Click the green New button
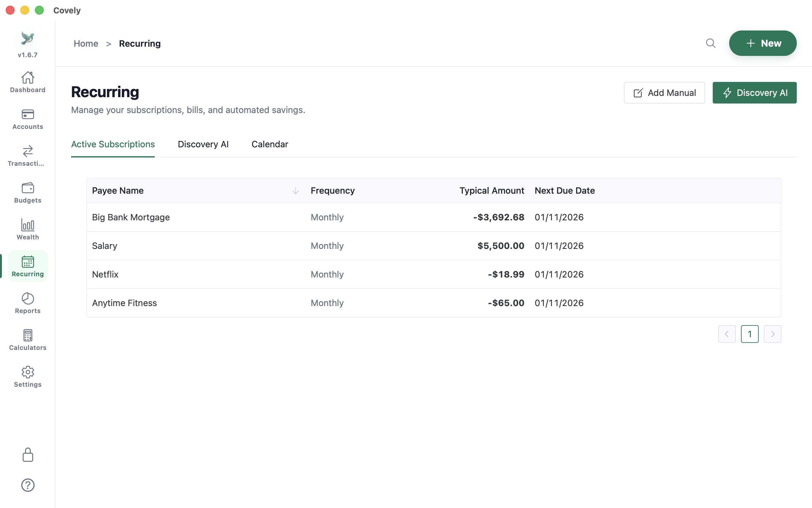Image resolution: width=812 pixels, height=508 pixels. click(762, 43)
